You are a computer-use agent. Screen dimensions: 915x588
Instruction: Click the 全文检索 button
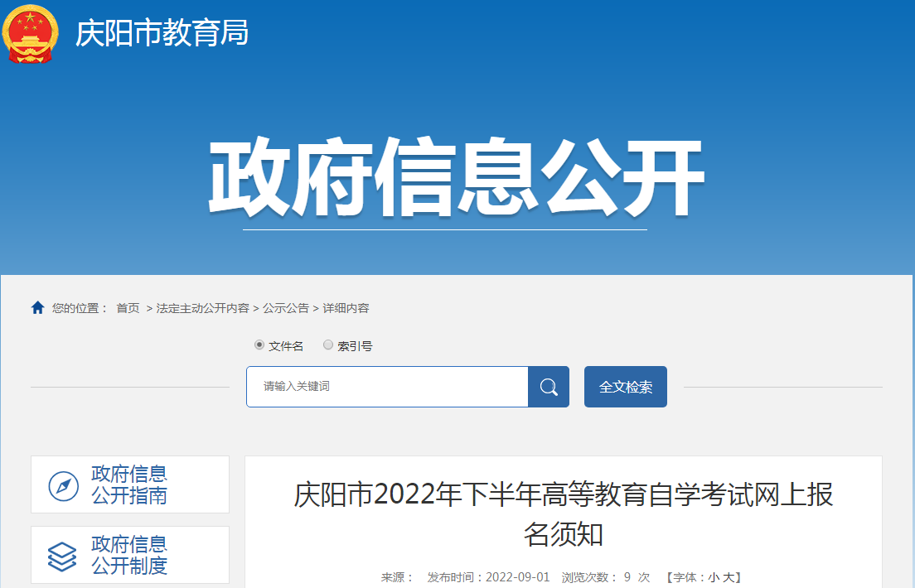[x=626, y=387]
